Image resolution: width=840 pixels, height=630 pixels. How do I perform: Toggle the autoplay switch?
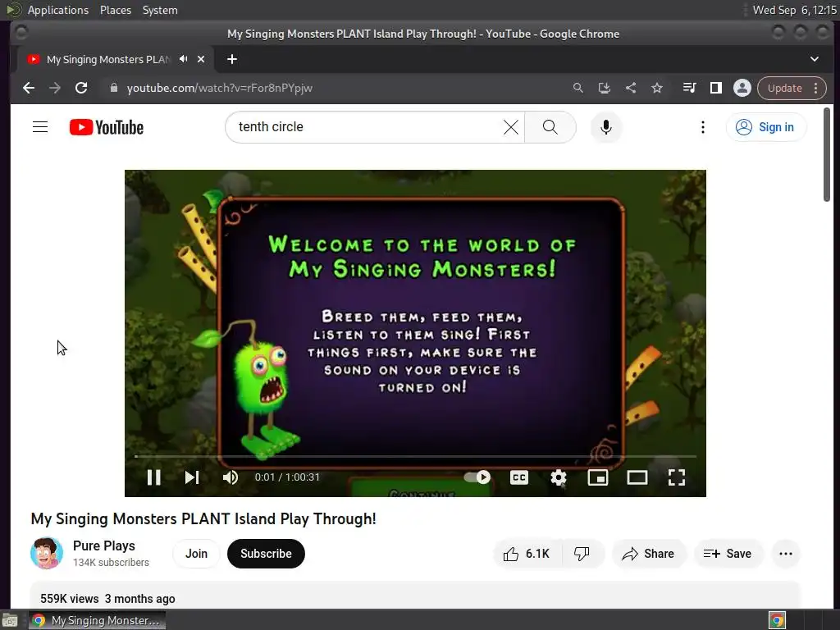[477, 477]
